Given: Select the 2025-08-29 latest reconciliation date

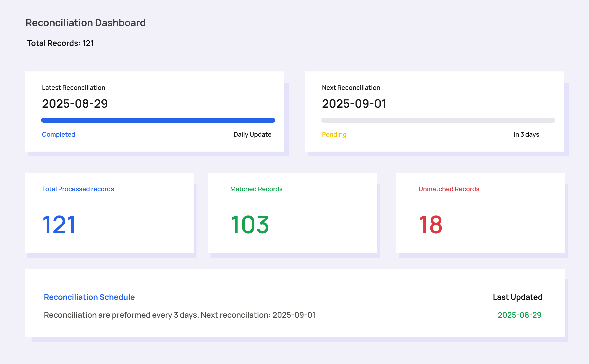Looking at the screenshot, I should [75, 104].
